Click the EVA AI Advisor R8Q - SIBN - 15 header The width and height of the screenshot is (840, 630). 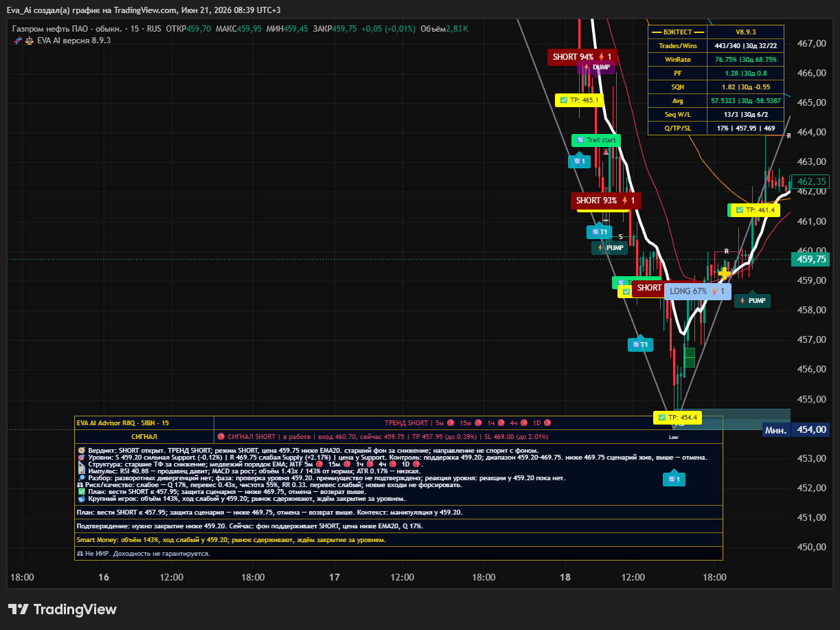144,423
